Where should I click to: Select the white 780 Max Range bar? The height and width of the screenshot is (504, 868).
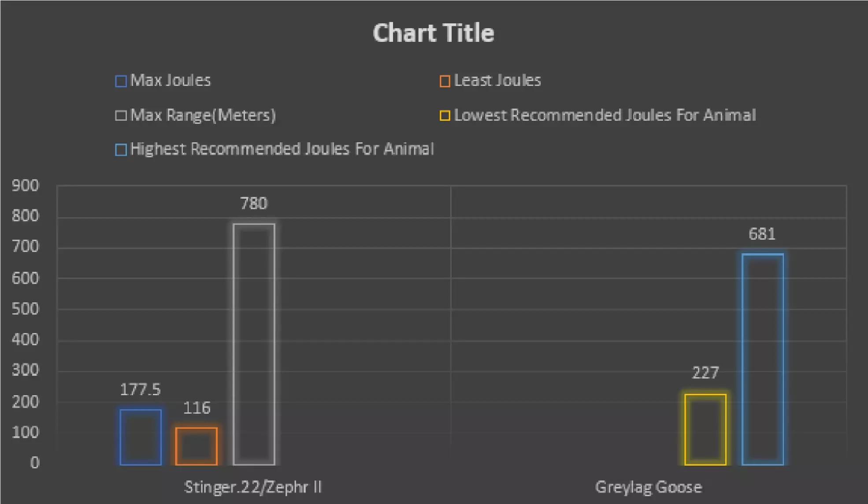pos(254,344)
